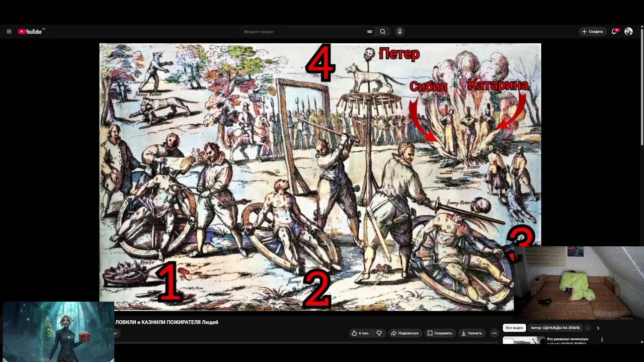644x362 pixels.
Task: Open the on-screen keyboard in search box
Action: pyautogui.click(x=370, y=32)
